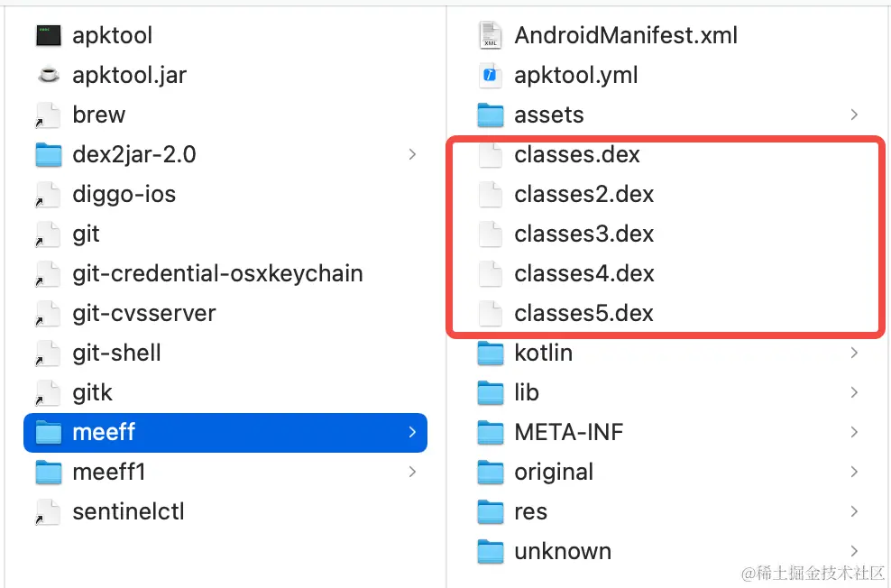
Task: Select the apktool terminal executable icon
Action: (x=49, y=36)
